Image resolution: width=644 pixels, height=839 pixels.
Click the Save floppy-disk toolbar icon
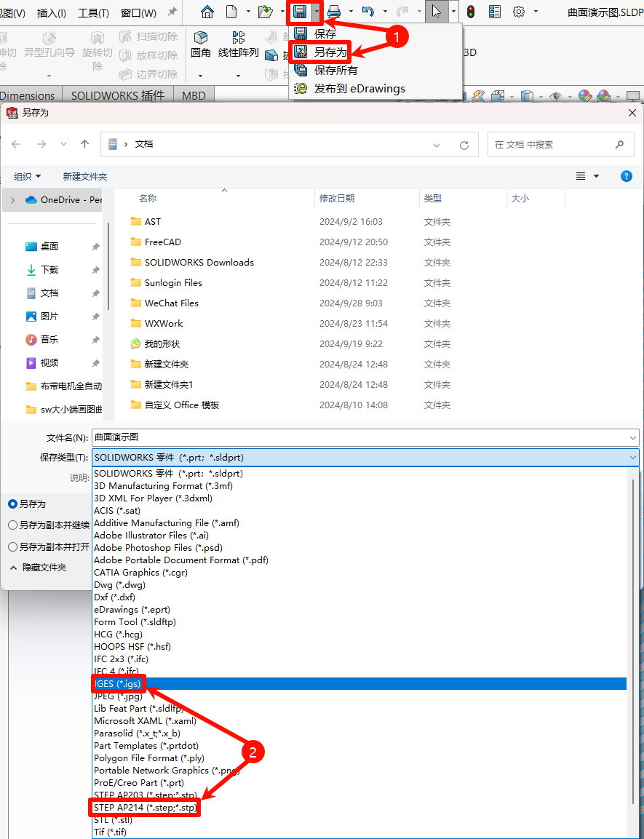coord(300,12)
